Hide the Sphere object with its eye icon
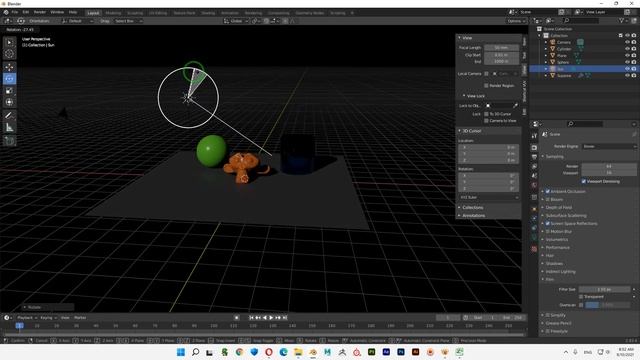Screen dimensions: 640x360 (x=627, y=62)
